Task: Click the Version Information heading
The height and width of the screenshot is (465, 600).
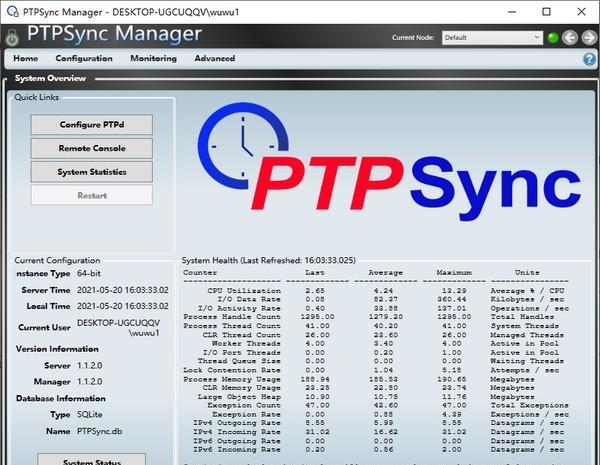Action: pos(57,349)
